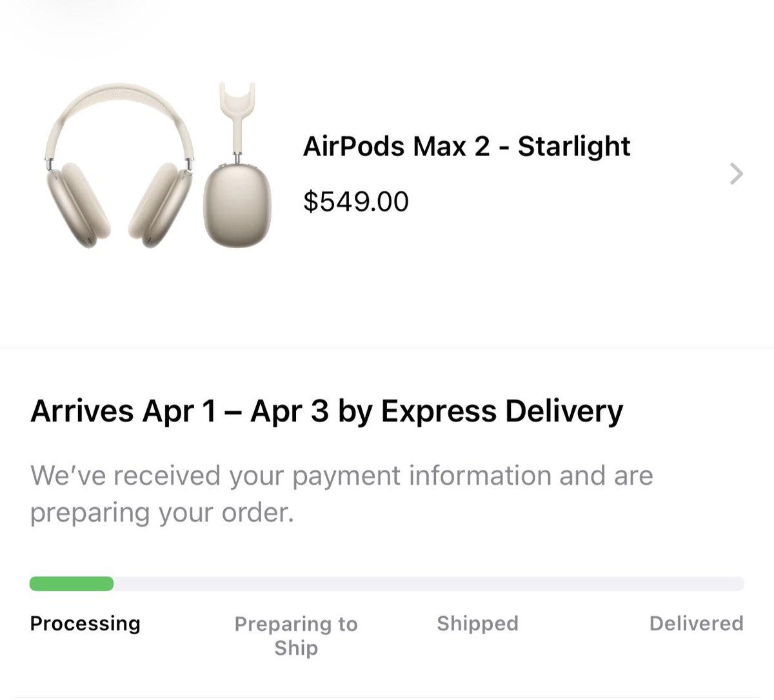The width and height of the screenshot is (774, 700).
Task: Open order details with the right chevron
Action: pos(736,174)
